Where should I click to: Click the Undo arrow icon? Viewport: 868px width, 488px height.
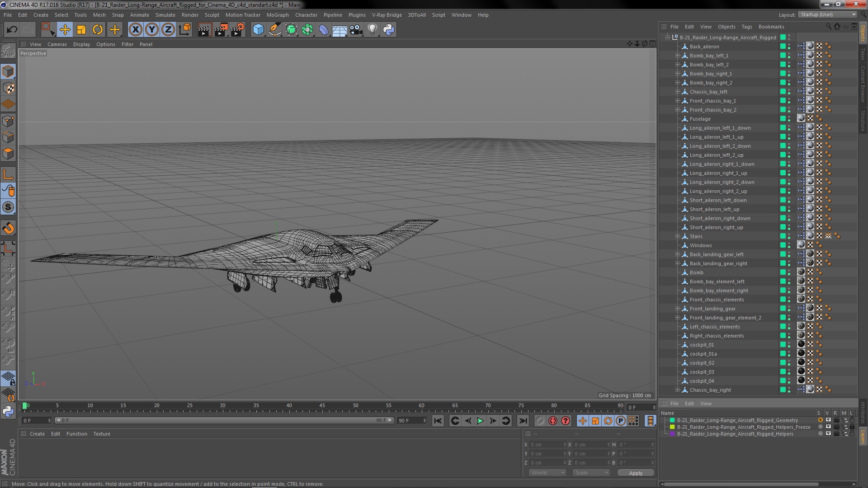(x=12, y=30)
